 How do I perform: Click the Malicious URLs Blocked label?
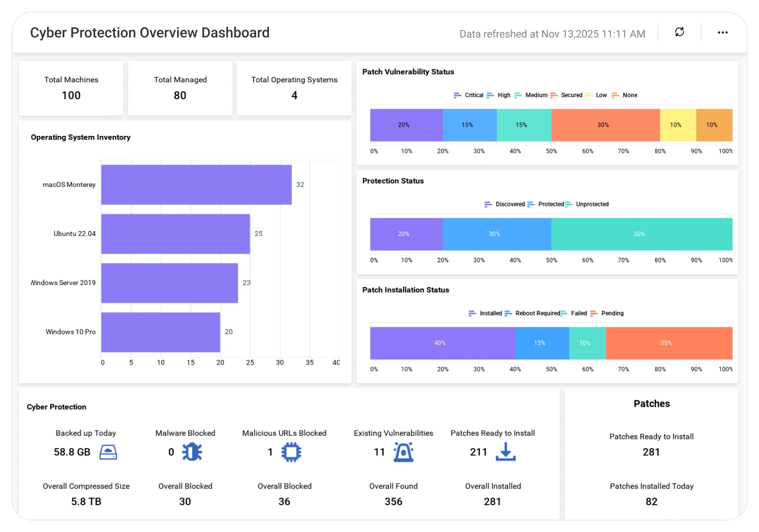pos(284,433)
